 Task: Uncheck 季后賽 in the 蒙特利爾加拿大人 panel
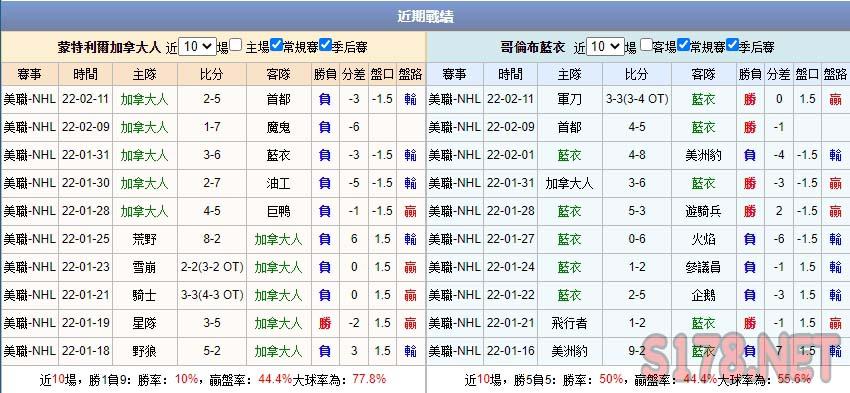click(325, 46)
